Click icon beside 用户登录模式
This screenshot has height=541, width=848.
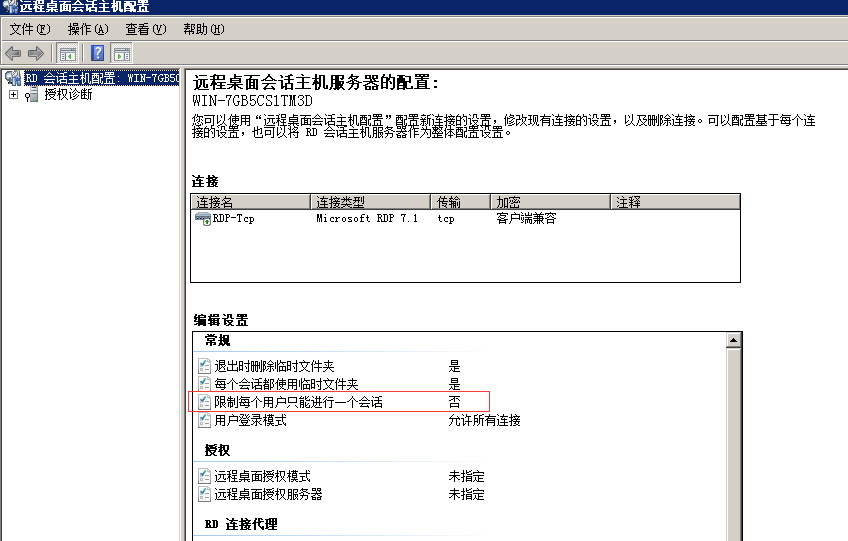pos(204,420)
